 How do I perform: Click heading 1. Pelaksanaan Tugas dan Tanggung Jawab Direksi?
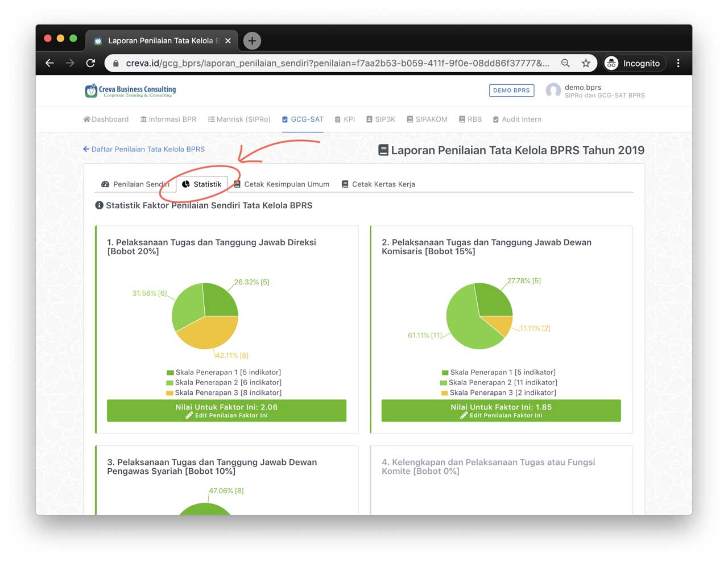tap(212, 247)
